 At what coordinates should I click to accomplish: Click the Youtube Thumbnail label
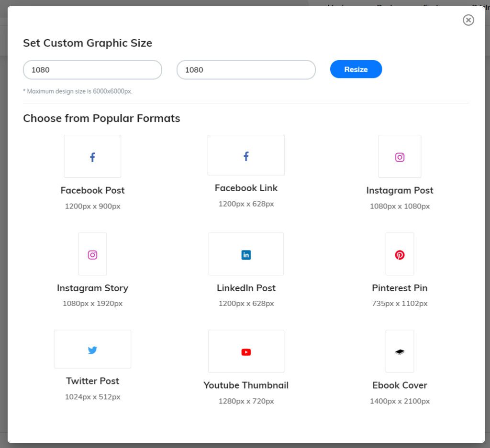[246, 385]
